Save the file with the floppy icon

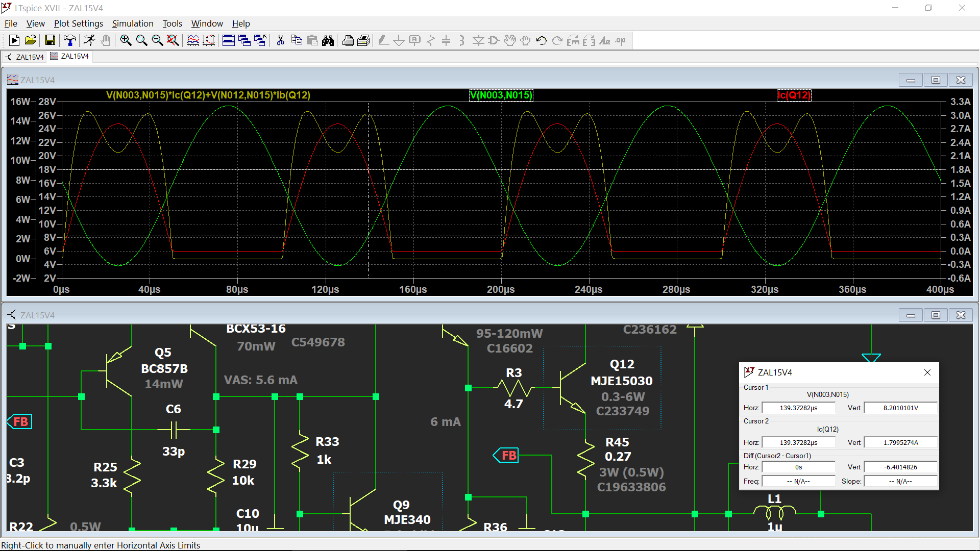pyautogui.click(x=50, y=41)
